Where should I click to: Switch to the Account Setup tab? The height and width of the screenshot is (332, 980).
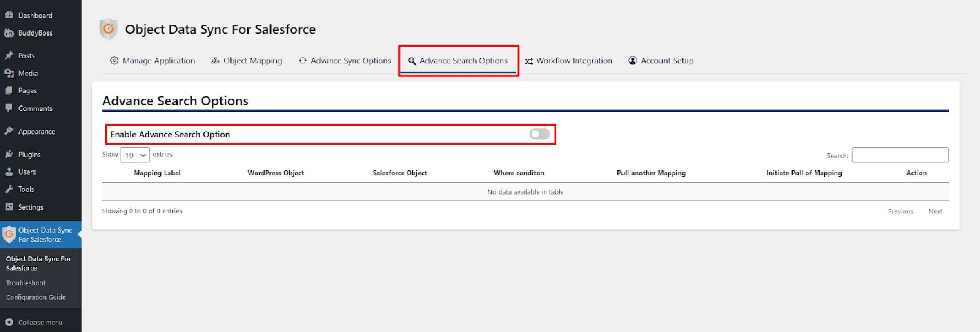pos(661,61)
